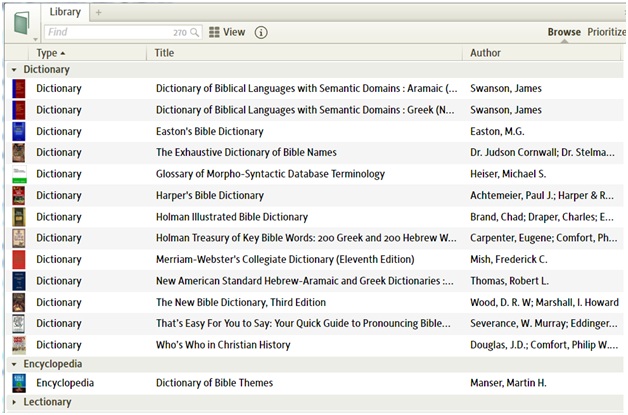Click the search magnifier icon in Find box
The height and width of the screenshot is (415, 628).
[195, 33]
